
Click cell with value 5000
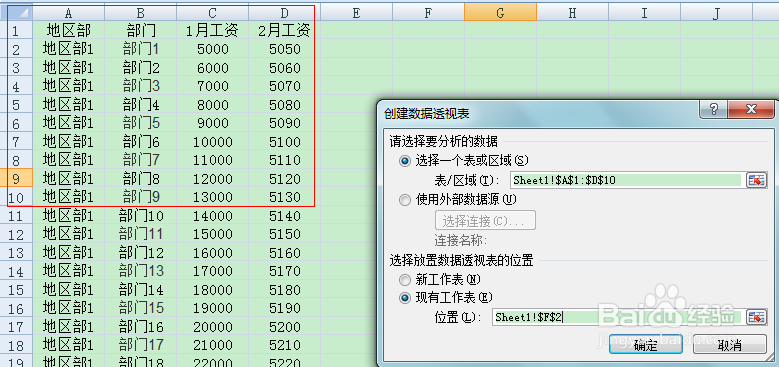pos(213,49)
